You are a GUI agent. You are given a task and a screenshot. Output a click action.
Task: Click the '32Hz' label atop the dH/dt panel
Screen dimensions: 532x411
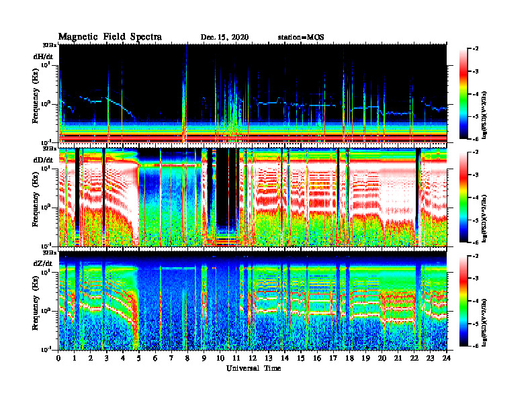pyautogui.click(x=50, y=45)
